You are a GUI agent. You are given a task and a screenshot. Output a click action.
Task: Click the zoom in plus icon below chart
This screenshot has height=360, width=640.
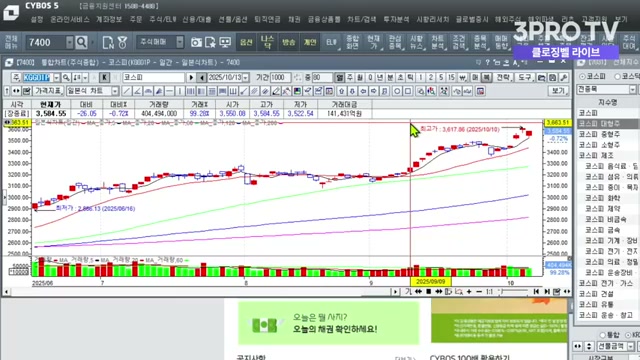coord(469,291)
